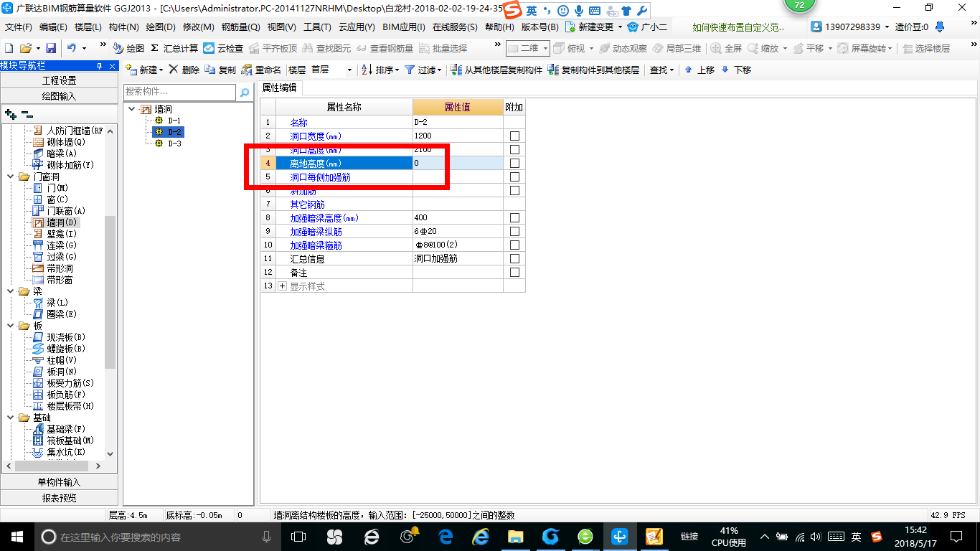Click the 搜索构件 search field
The height and width of the screenshot is (551, 980).
point(179,93)
